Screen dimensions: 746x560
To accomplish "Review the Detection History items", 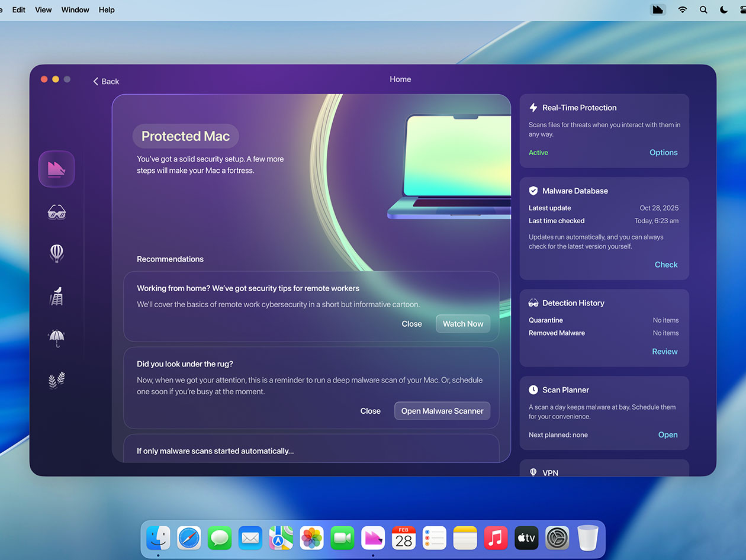I will (664, 351).
